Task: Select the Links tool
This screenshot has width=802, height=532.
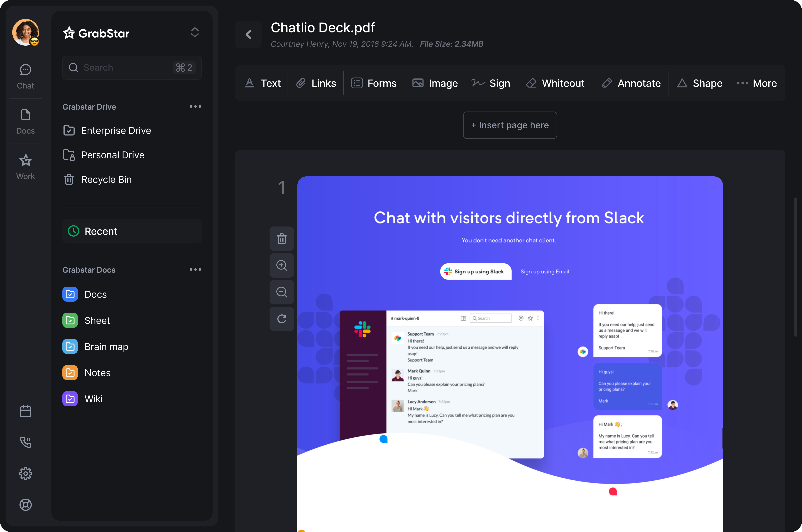Action: pos(316,83)
